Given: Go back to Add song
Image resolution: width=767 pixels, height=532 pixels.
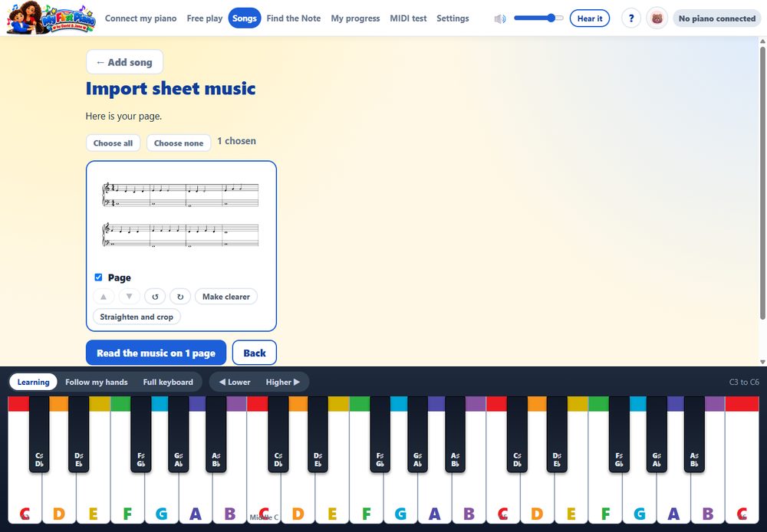Looking at the screenshot, I should click(124, 62).
